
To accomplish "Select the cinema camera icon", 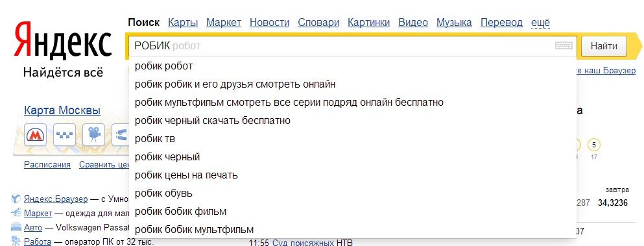I will click(93, 134).
